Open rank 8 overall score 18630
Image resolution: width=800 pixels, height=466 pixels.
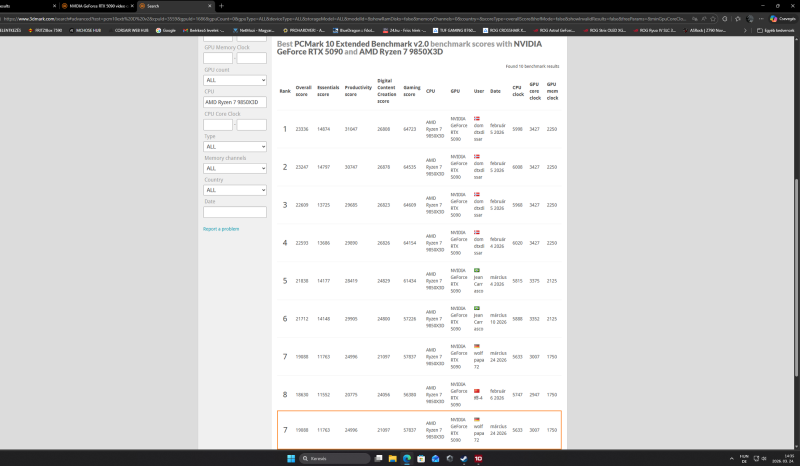[x=302, y=395]
